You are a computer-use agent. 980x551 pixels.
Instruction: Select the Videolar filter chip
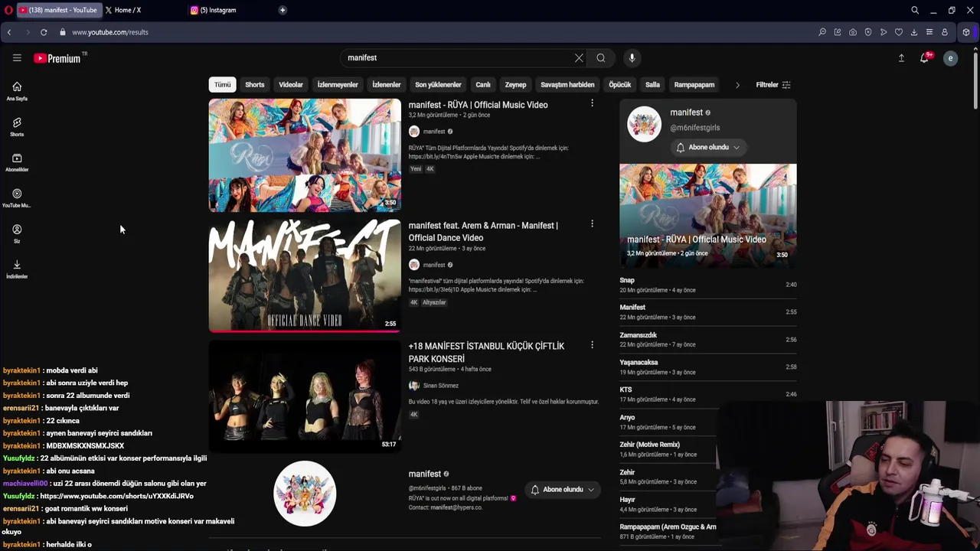coord(291,85)
